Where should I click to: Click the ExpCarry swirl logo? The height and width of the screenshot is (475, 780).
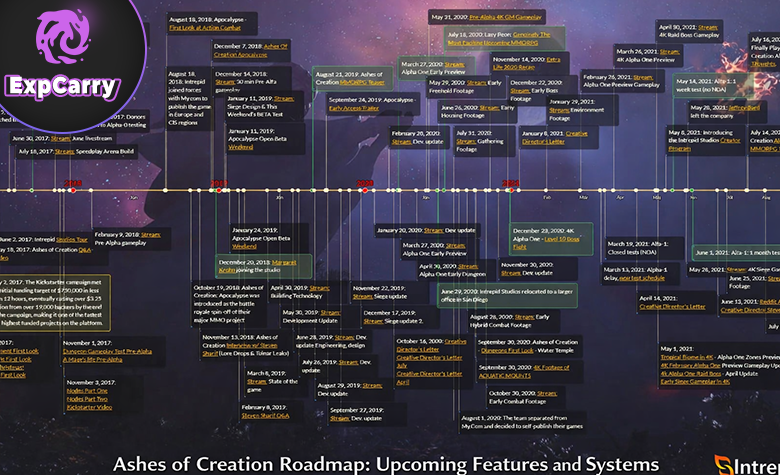click(63, 36)
